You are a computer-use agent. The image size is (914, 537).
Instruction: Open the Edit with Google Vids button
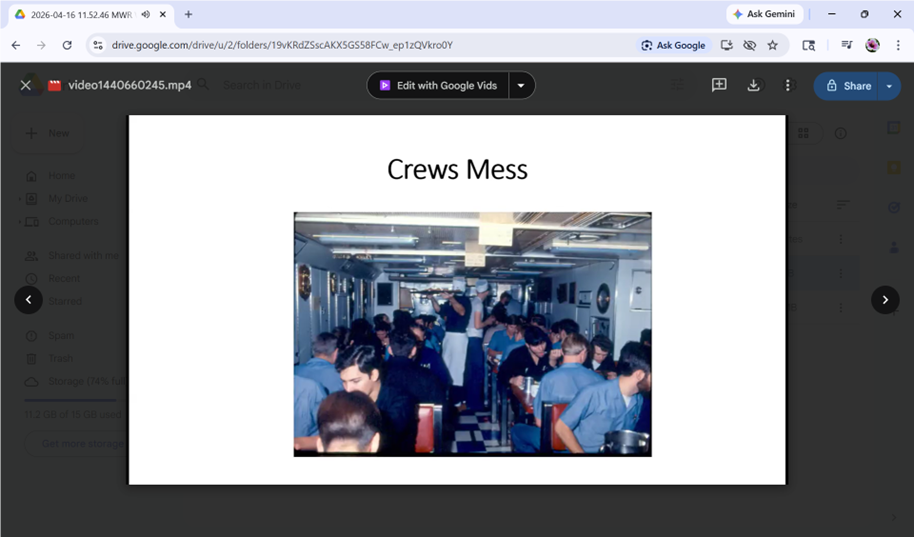(x=438, y=85)
